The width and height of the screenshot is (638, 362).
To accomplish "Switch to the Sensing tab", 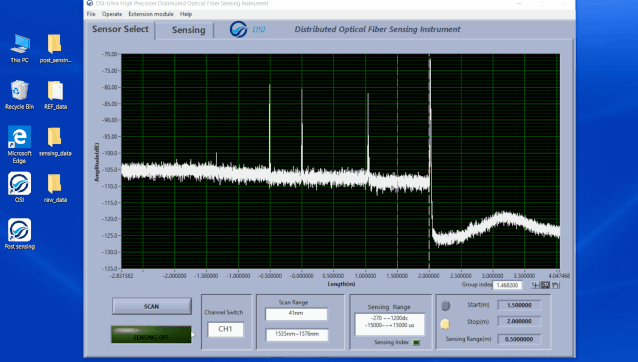I will [188, 30].
